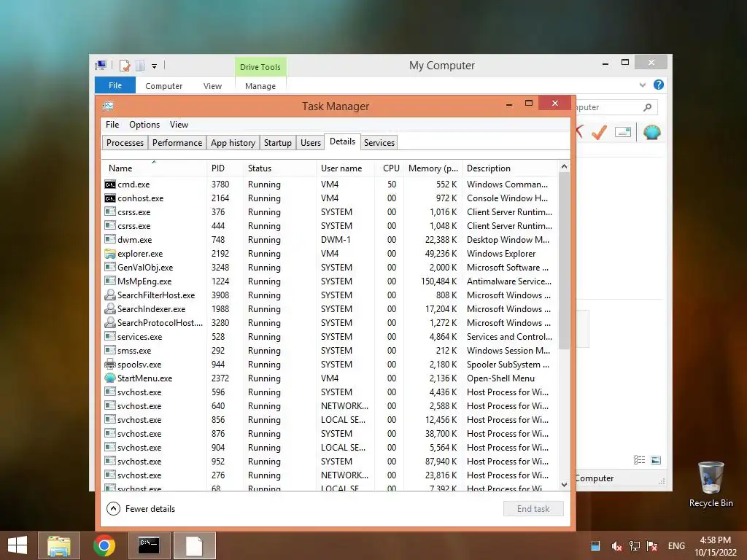
Task: Click the Details list scrollbar thumb
Action: click(x=564, y=260)
